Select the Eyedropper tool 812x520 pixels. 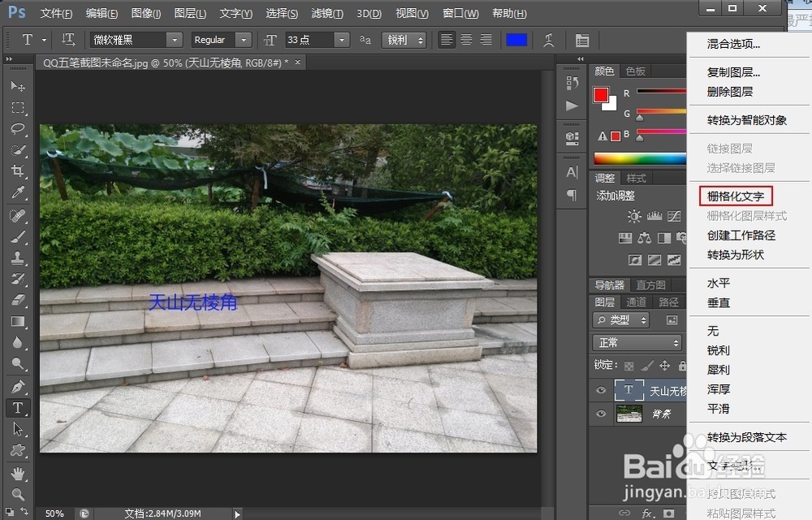point(18,193)
